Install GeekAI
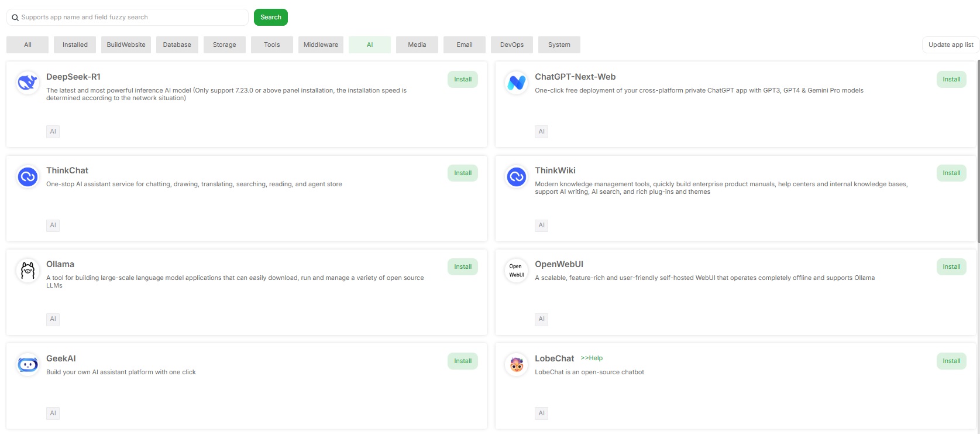 click(x=463, y=361)
